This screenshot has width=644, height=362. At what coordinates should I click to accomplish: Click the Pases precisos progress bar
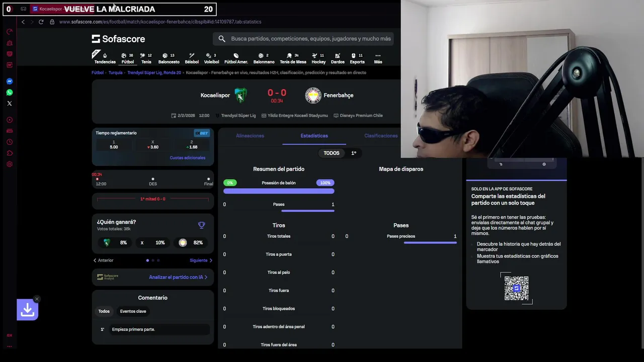click(x=430, y=243)
